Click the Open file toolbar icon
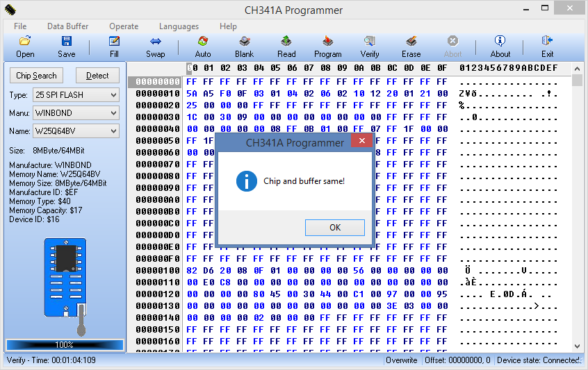588x370 pixels. [x=25, y=41]
